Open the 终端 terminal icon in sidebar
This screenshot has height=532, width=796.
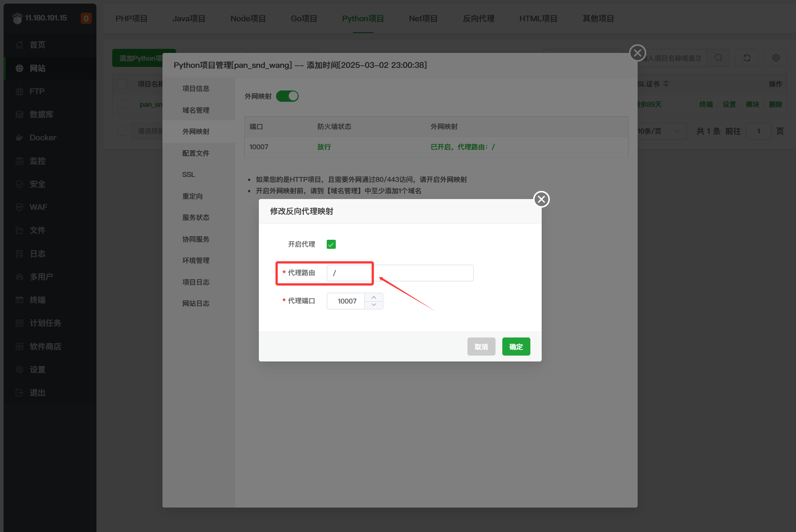coord(19,300)
